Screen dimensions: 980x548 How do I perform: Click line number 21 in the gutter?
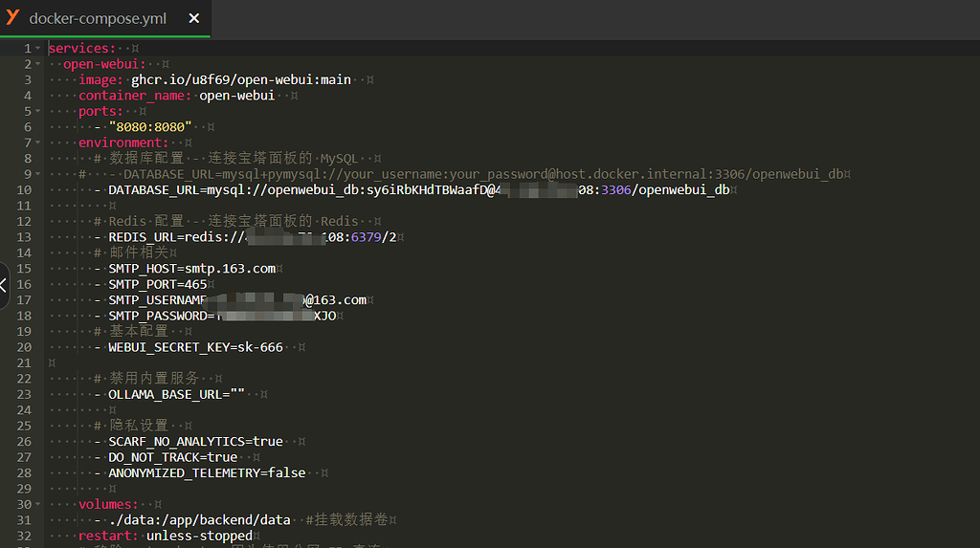(24, 363)
